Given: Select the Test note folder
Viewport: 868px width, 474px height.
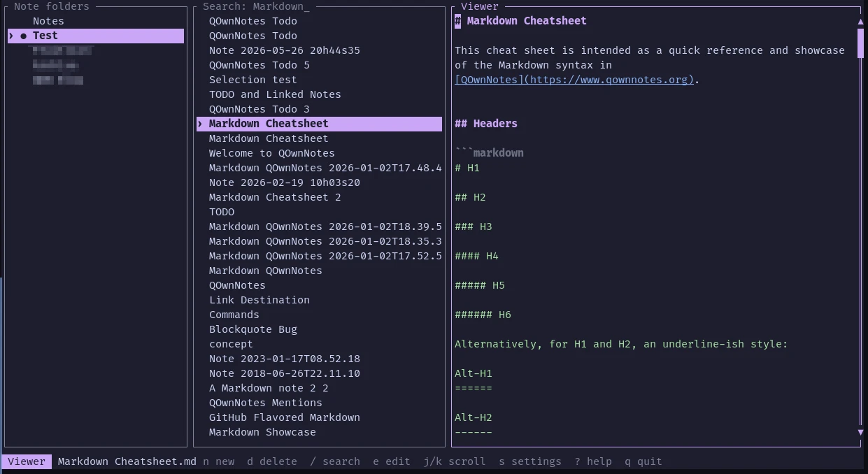Looking at the screenshot, I should [96, 36].
